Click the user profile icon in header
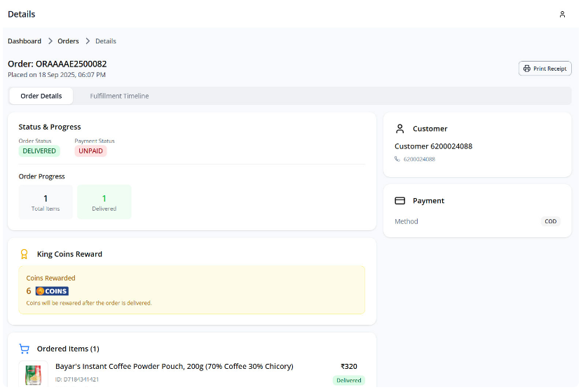Screen dimensions: 581x392 tap(562, 15)
